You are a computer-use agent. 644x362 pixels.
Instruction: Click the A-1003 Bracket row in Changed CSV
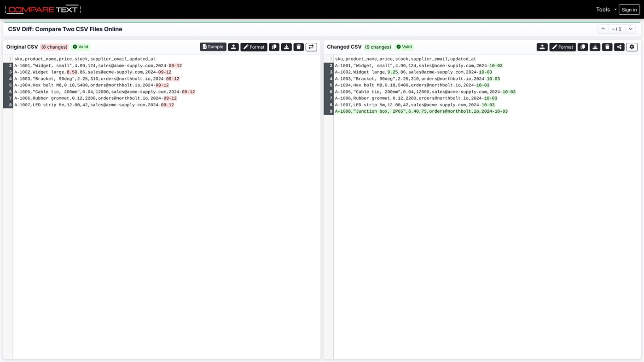click(417, 79)
